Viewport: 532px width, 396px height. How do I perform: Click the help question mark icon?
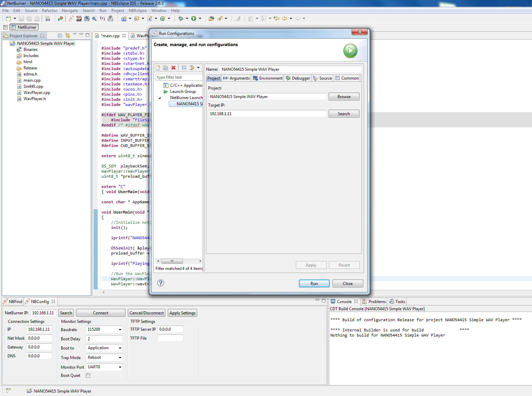(x=161, y=283)
